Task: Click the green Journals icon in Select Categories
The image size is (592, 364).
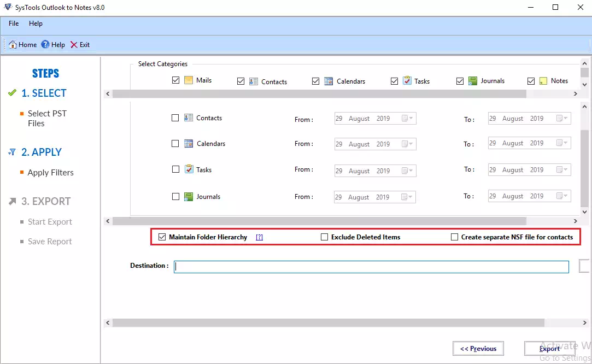Action: click(x=473, y=81)
